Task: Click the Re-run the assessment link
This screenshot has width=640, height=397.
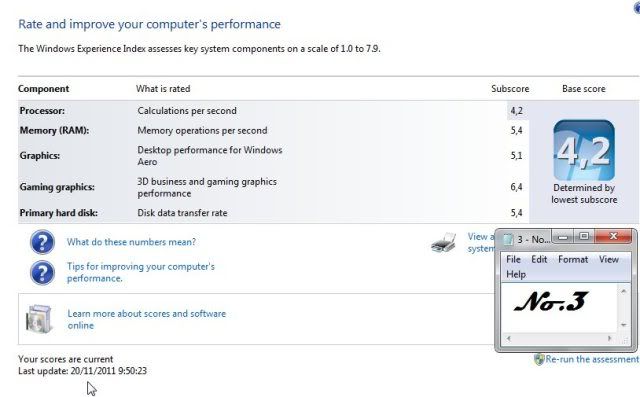Action: point(592,359)
